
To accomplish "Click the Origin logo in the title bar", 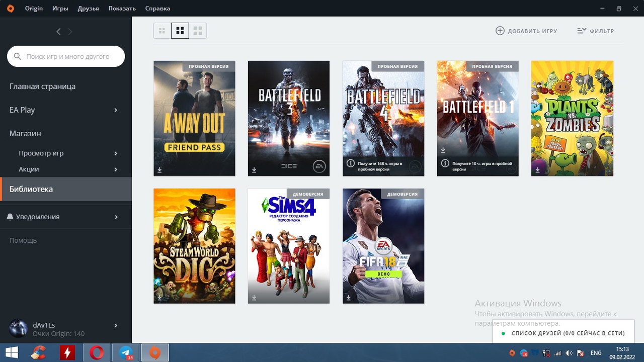I will click(11, 9).
